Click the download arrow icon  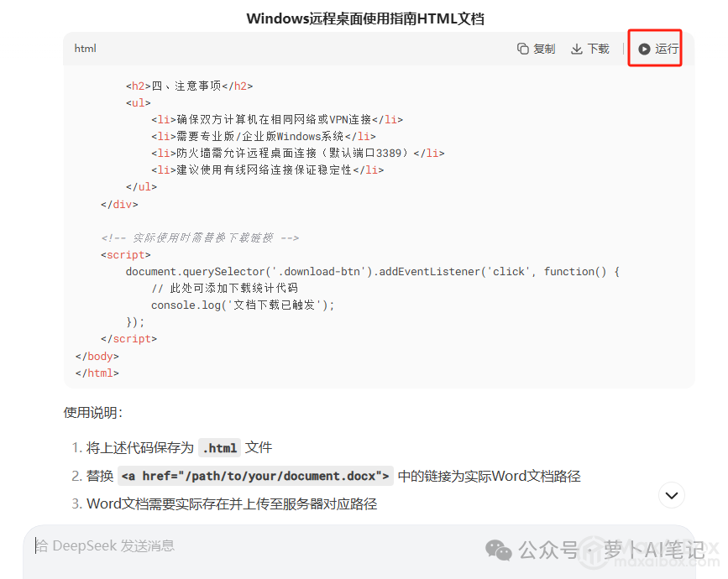tap(577, 49)
